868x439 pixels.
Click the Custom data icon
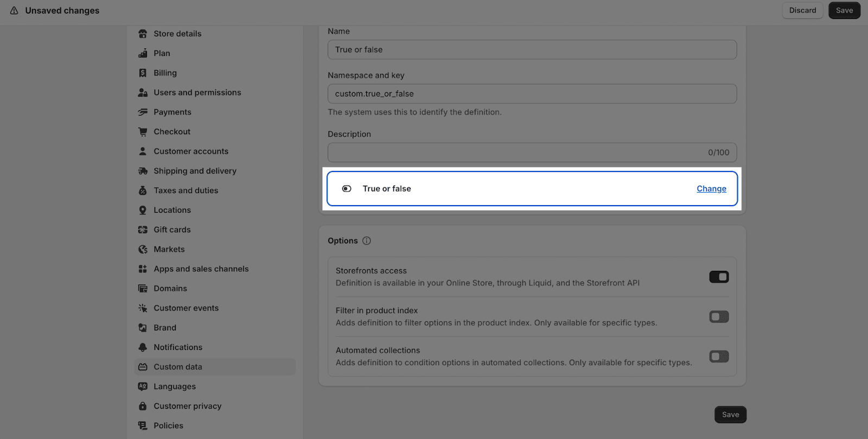(x=143, y=367)
